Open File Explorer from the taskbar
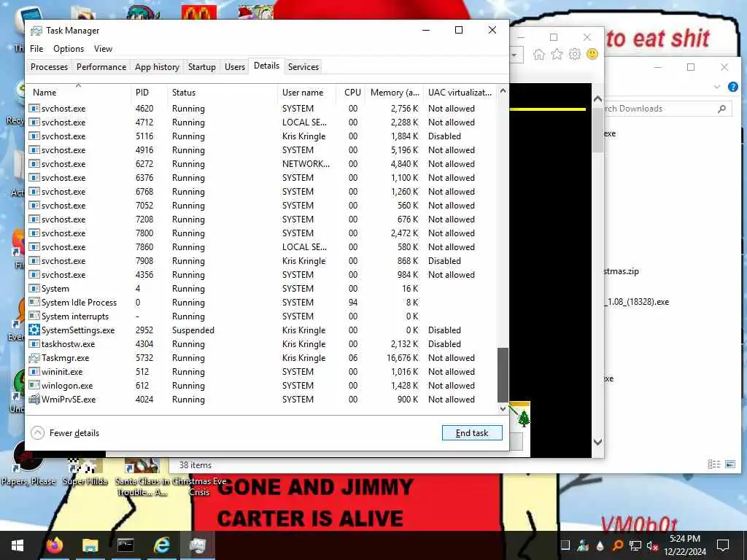Viewport: 747px width, 560px height. 90,545
